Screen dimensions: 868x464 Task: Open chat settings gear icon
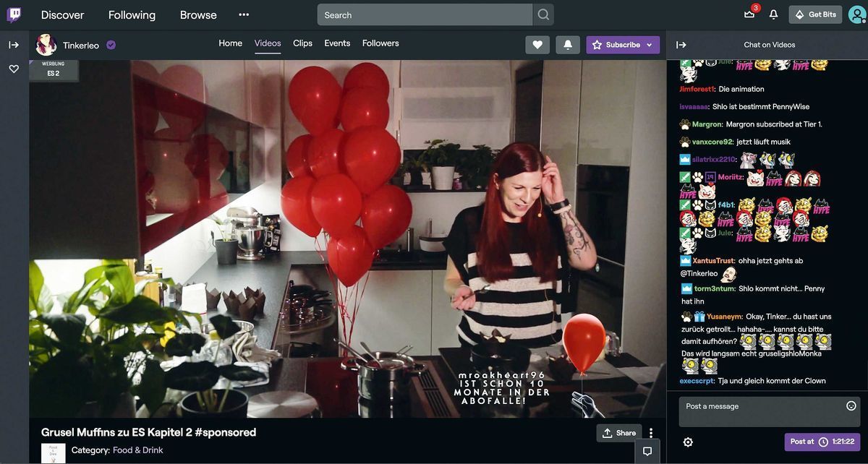tap(688, 442)
